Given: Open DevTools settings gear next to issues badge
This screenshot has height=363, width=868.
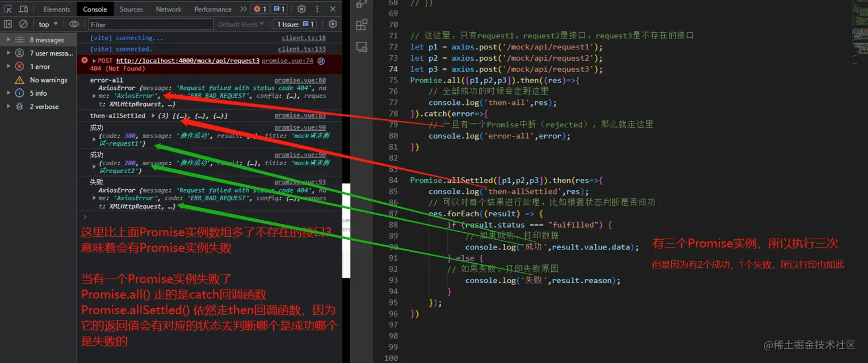Looking at the screenshot, I should tap(301, 9).
